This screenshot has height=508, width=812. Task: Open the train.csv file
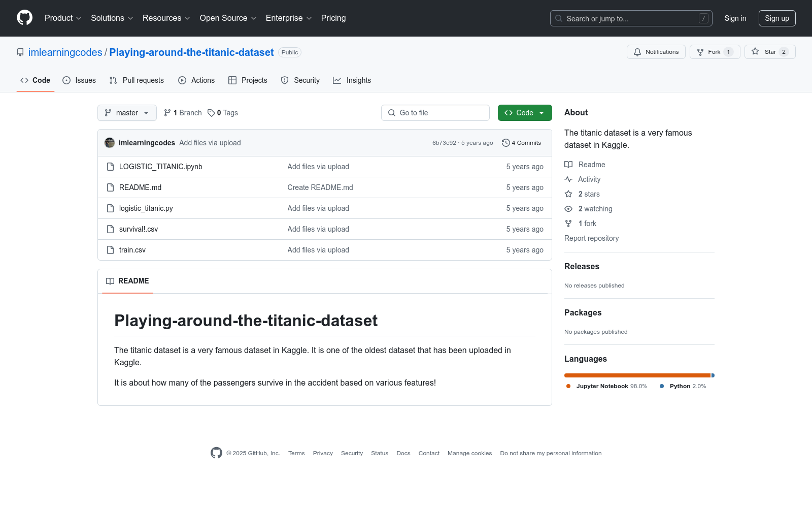coord(132,250)
